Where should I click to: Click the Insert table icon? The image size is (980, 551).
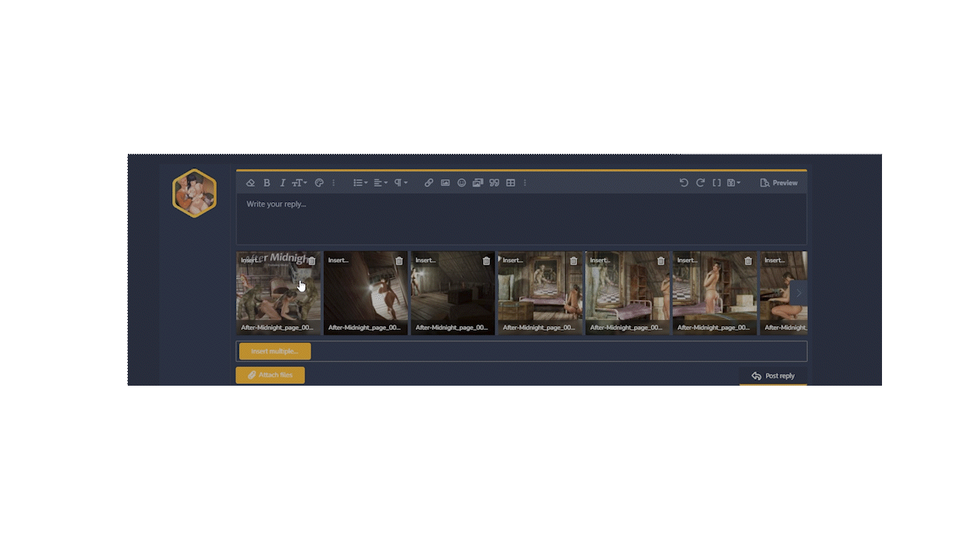[511, 183]
